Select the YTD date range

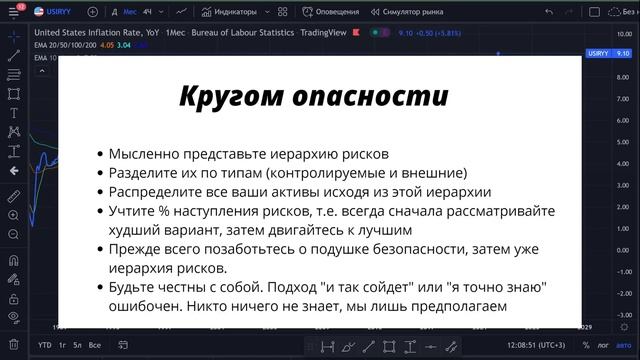[45, 345]
